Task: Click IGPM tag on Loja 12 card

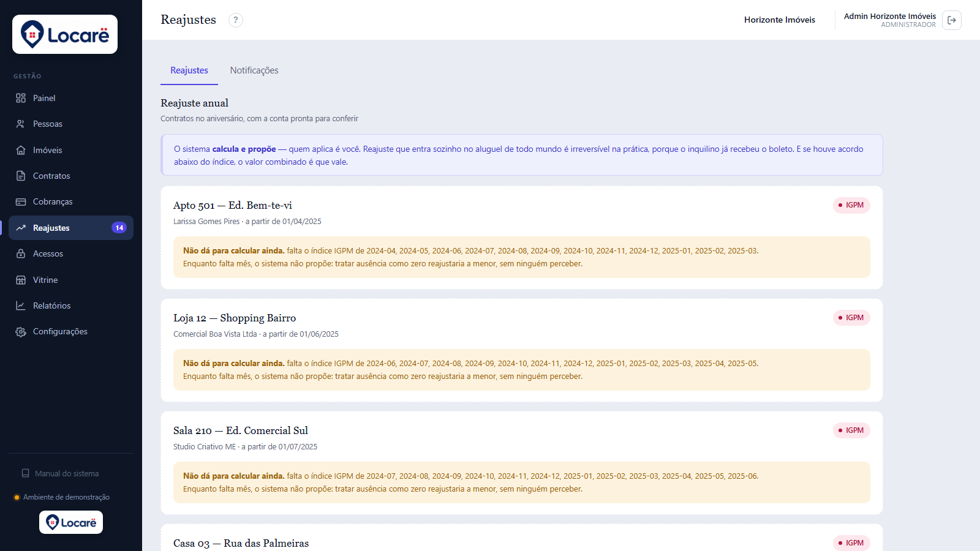Action: [851, 318]
